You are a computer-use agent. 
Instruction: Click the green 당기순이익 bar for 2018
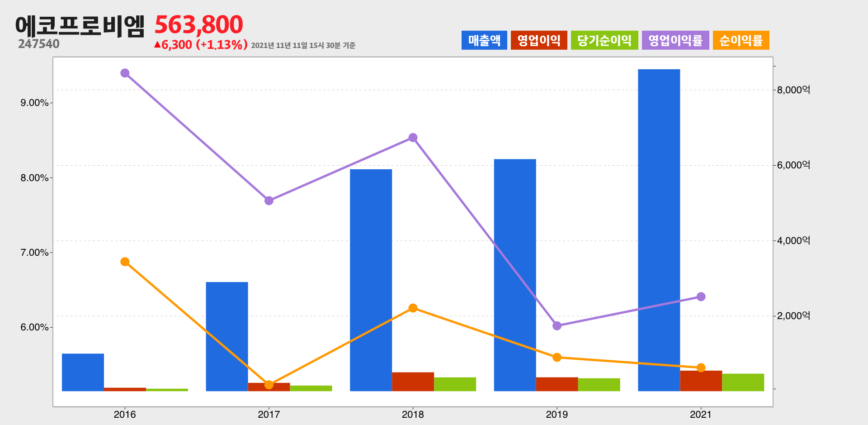(455, 384)
